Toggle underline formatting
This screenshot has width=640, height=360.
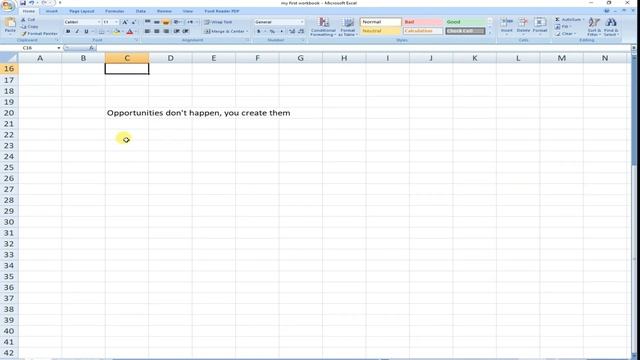click(86, 31)
